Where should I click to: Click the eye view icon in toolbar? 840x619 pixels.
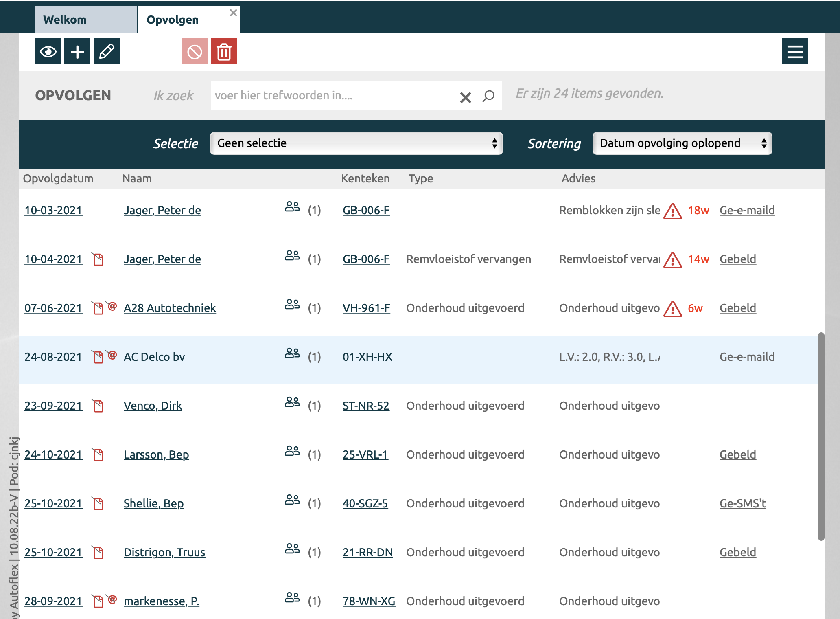(48, 52)
